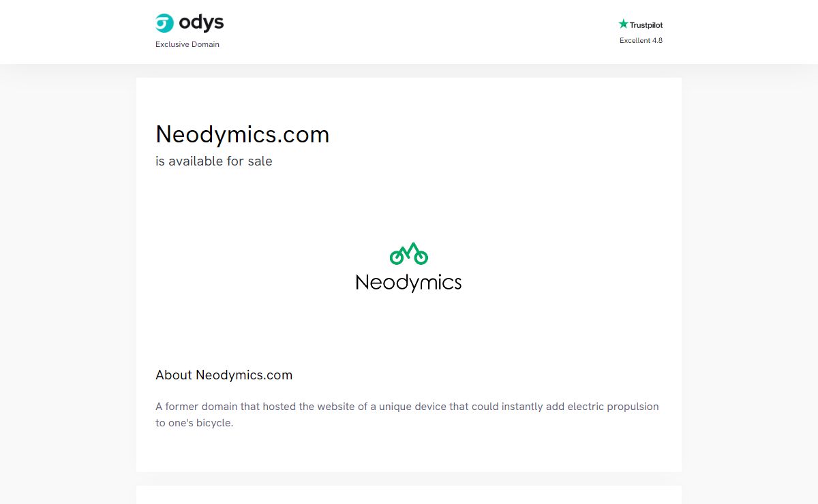Click the green bicycle logo icon
The width and height of the screenshot is (818, 504).
408,254
